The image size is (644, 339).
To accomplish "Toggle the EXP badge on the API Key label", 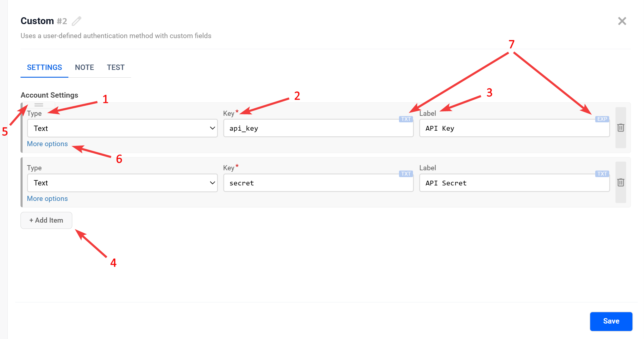I will [x=602, y=119].
